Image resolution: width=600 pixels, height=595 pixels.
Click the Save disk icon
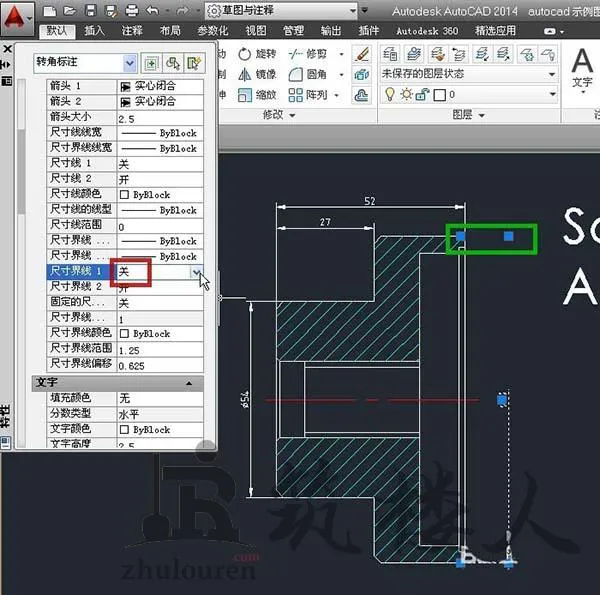click(91, 11)
